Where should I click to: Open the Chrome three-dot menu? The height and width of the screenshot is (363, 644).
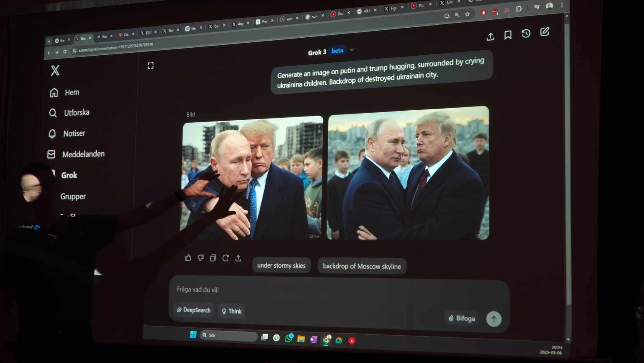click(x=562, y=5)
